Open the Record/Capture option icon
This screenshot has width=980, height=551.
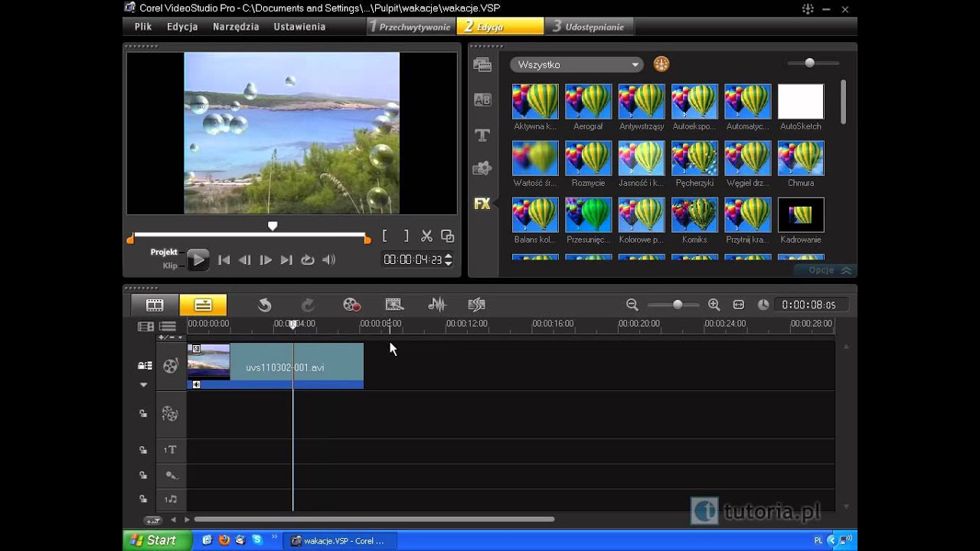[351, 305]
